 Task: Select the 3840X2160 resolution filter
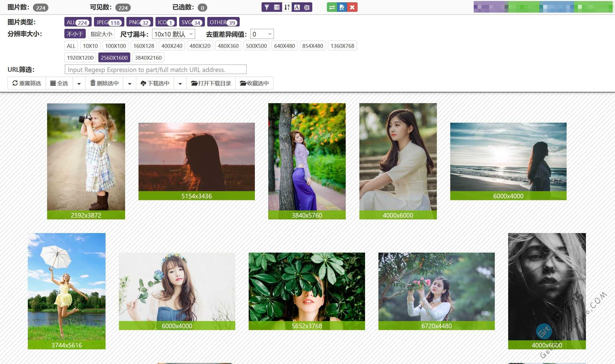[148, 58]
